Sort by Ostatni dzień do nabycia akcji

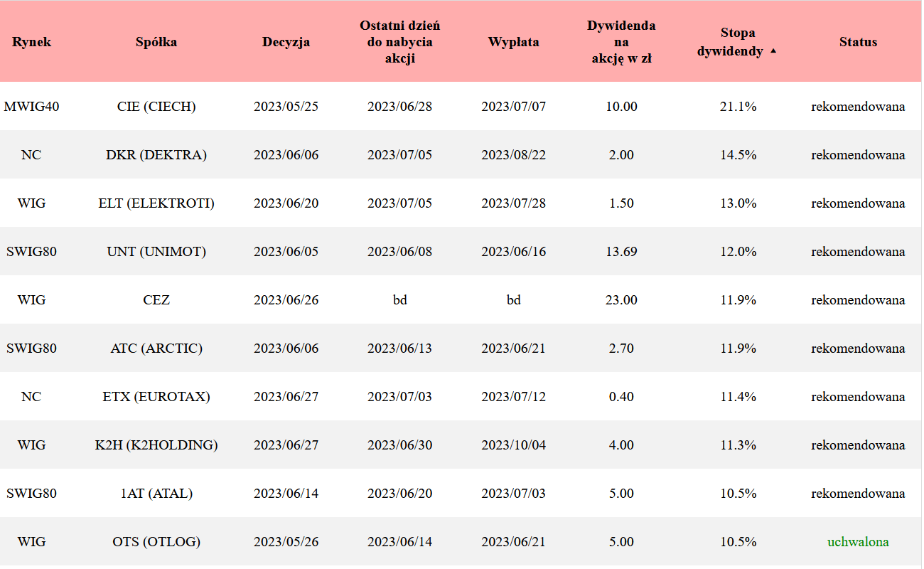[x=399, y=42]
